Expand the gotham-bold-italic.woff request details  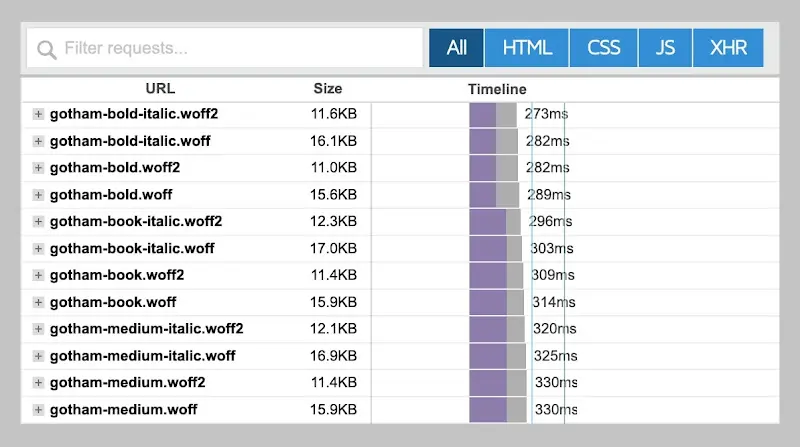coord(38,141)
